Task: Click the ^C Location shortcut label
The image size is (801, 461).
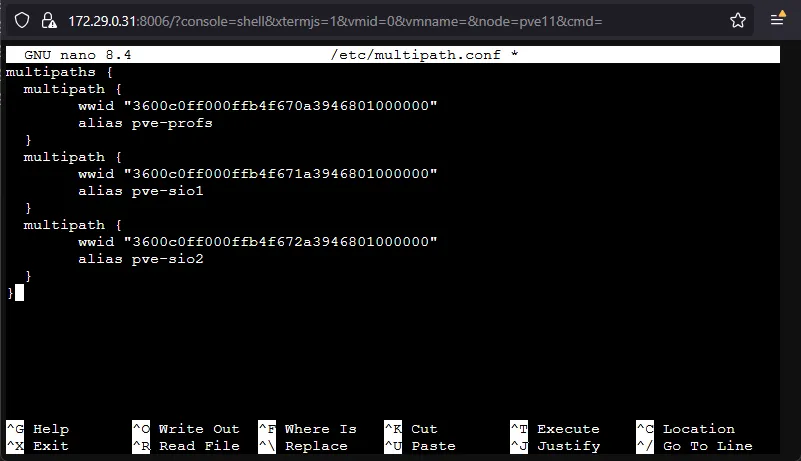Action: click(x=685, y=429)
